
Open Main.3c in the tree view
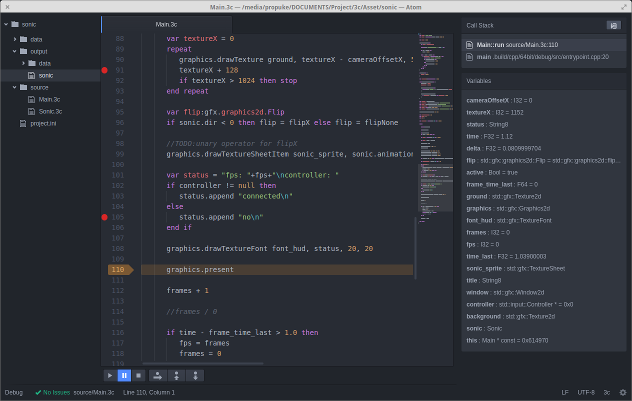[x=49, y=100]
